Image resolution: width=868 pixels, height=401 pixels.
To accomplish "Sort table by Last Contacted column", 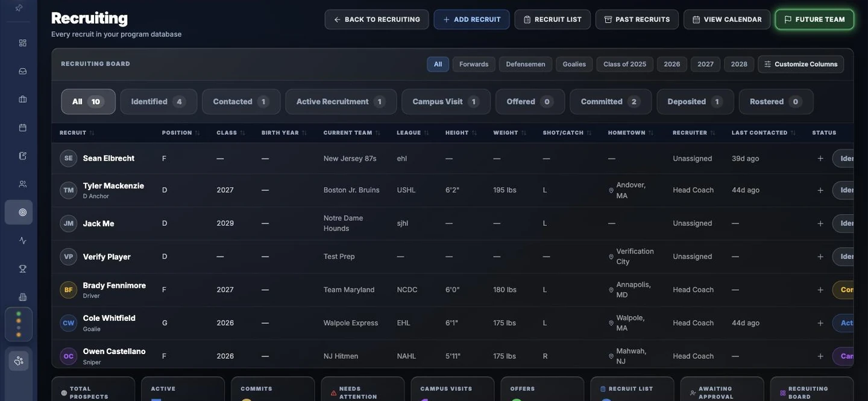I will pyautogui.click(x=764, y=132).
